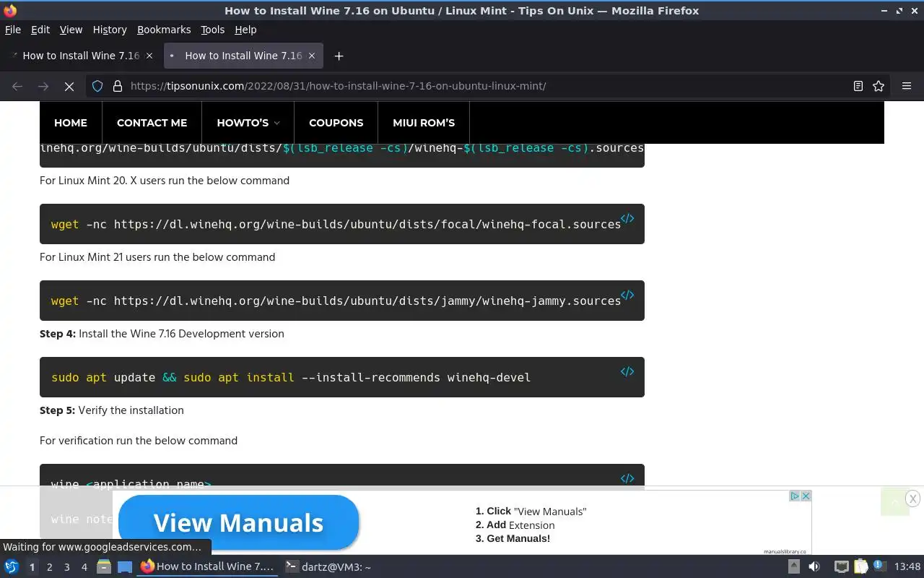Activate Firefox window in the taskbar
Viewport: 924px width, 578px height.
[x=208, y=567]
